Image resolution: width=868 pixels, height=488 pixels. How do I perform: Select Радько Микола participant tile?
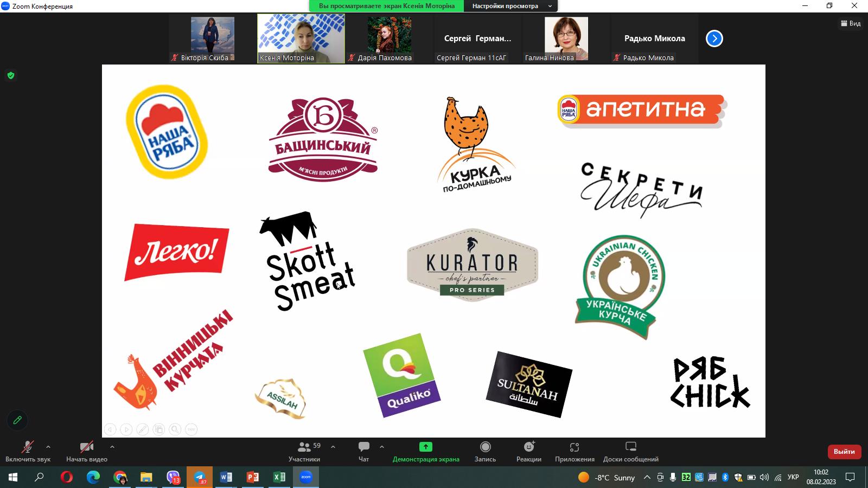coord(655,38)
